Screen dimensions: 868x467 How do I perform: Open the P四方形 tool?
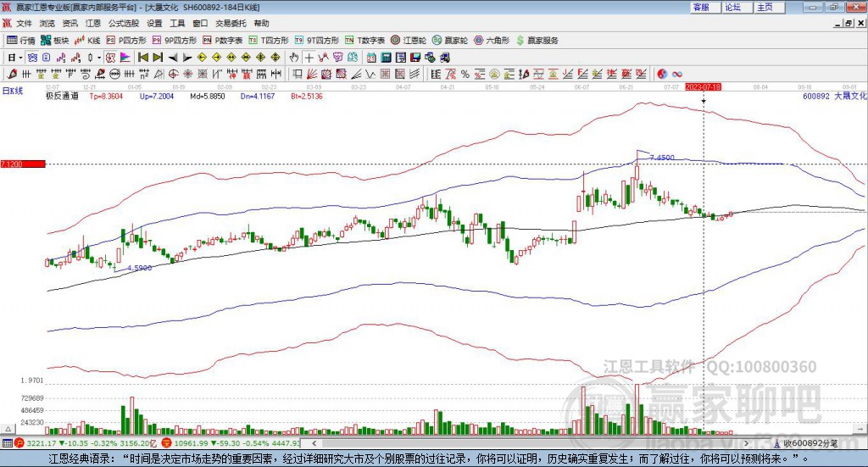point(126,40)
